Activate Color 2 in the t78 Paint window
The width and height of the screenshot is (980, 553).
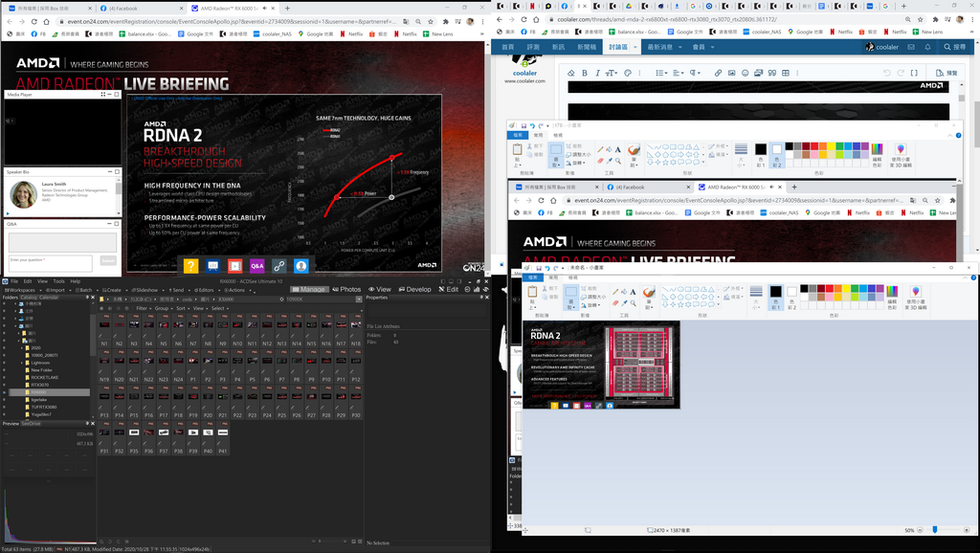[x=776, y=154]
